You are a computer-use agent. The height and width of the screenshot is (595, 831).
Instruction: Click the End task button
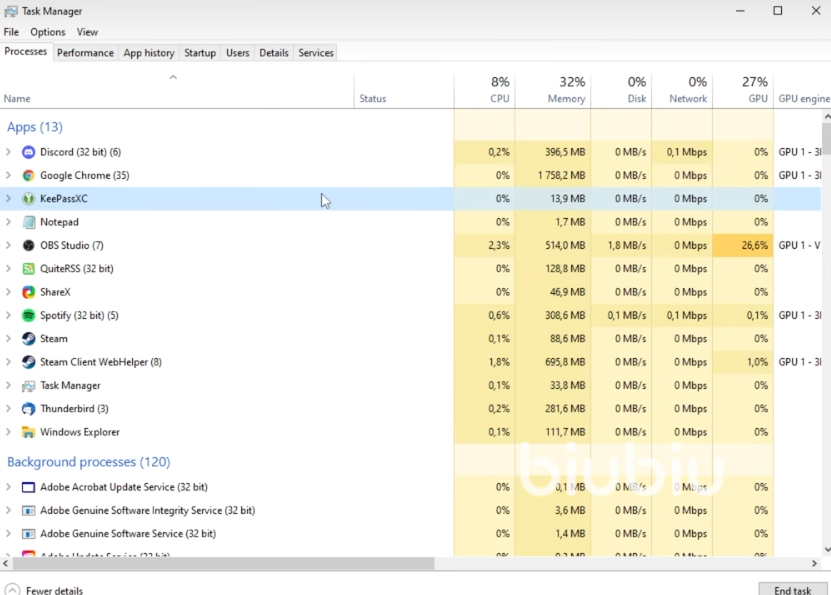(793, 589)
